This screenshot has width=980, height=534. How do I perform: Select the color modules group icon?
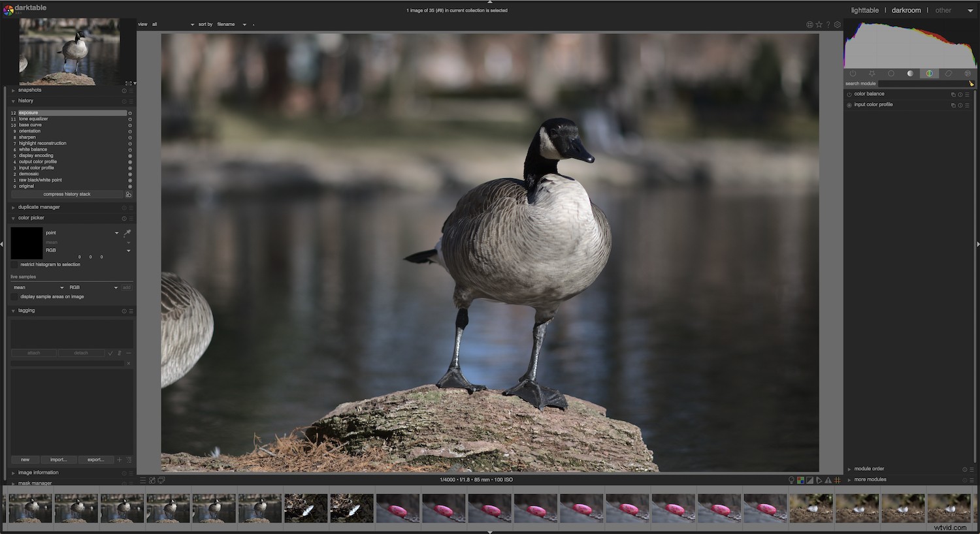pyautogui.click(x=930, y=73)
